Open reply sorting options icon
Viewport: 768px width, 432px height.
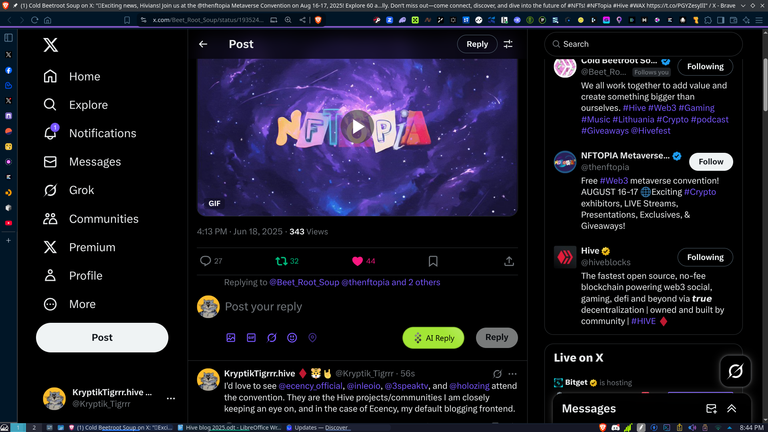508,44
